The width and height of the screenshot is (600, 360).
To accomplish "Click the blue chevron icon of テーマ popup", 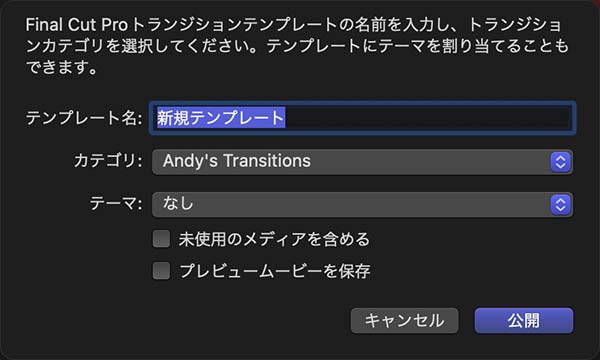I will (561, 205).
